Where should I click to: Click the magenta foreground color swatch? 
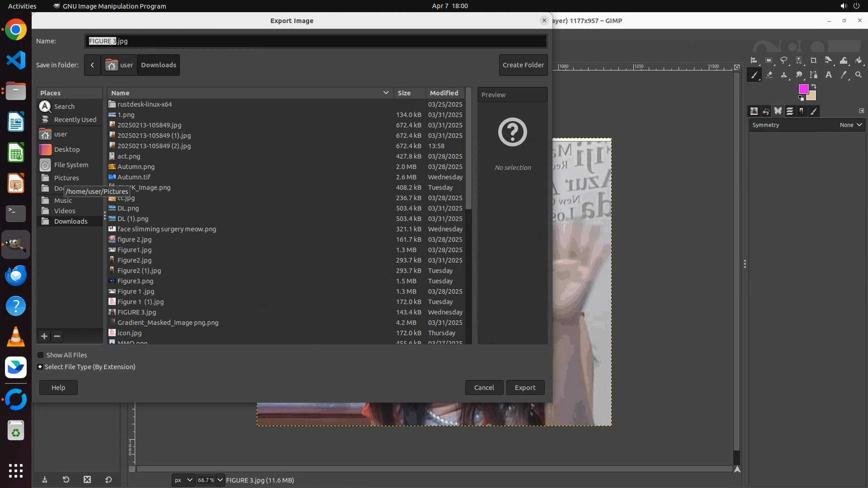pyautogui.click(x=803, y=89)
